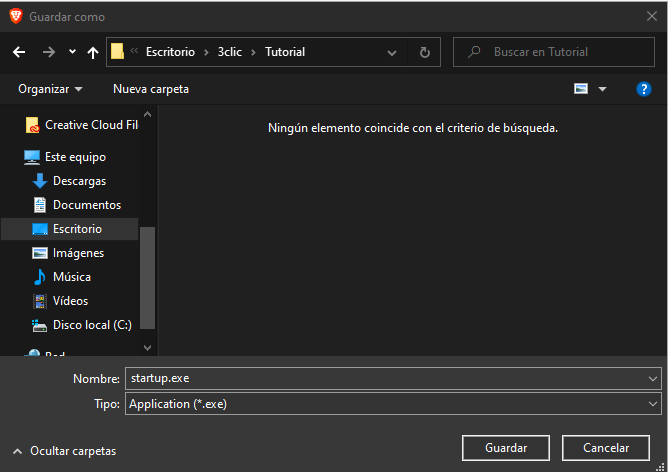668x472 pixels.
Task: Change the view layout icon
Action: click(580, 89)
